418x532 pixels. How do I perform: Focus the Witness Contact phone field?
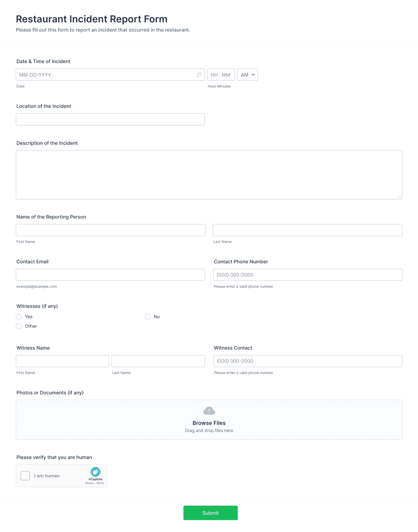tap(308, 361)
